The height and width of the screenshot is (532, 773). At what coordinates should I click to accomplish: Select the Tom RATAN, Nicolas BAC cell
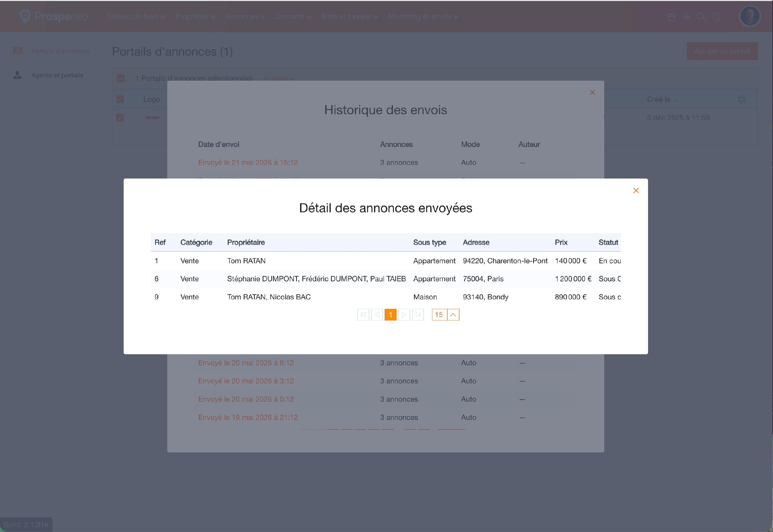pyautogui.click(x=269, y=297)
